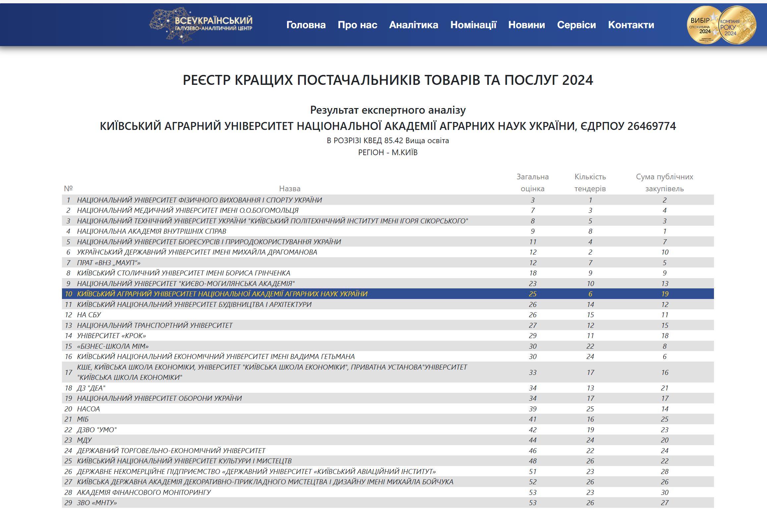
Task: Click overall score 3 in first row
Action: [x=533, y=200]
